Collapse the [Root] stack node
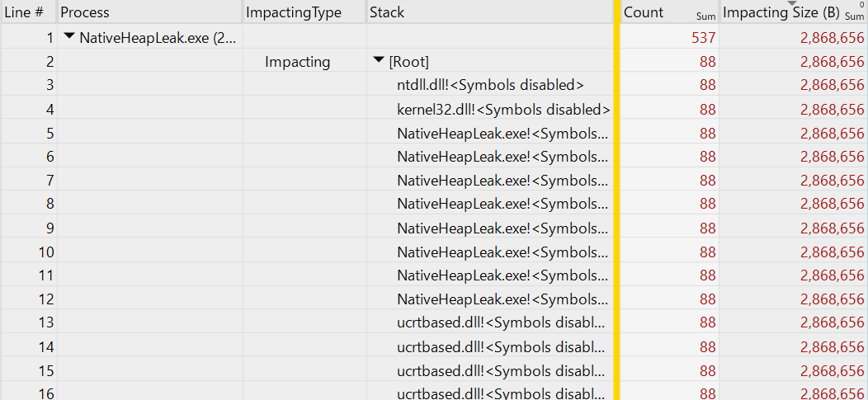The image size is (868, 400). pyautogui.click(x=379, y=61)
